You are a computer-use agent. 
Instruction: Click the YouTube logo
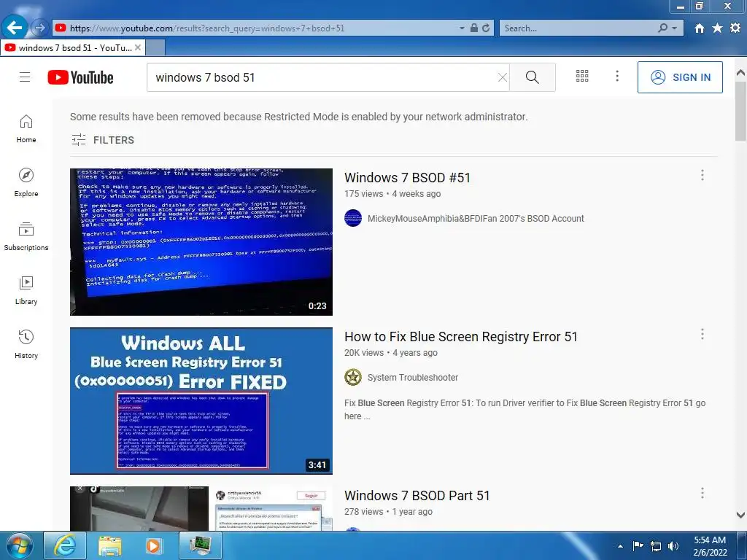point(80,77)
